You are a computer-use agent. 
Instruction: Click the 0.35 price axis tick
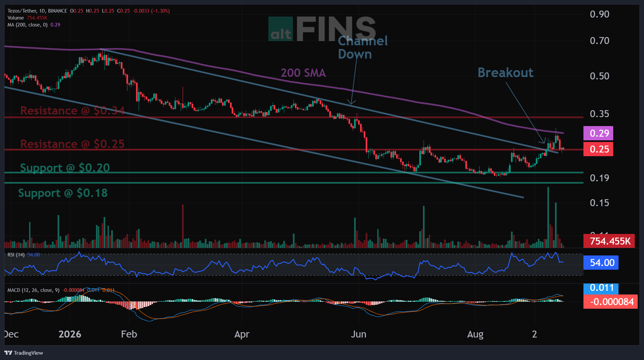click(x=599, y=114)
